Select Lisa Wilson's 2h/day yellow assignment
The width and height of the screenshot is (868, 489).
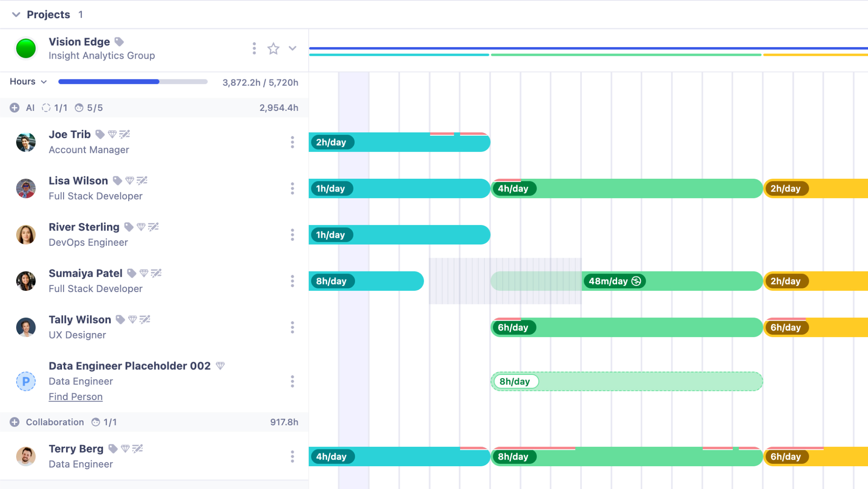pyautogui.click(x=816, y=188)
